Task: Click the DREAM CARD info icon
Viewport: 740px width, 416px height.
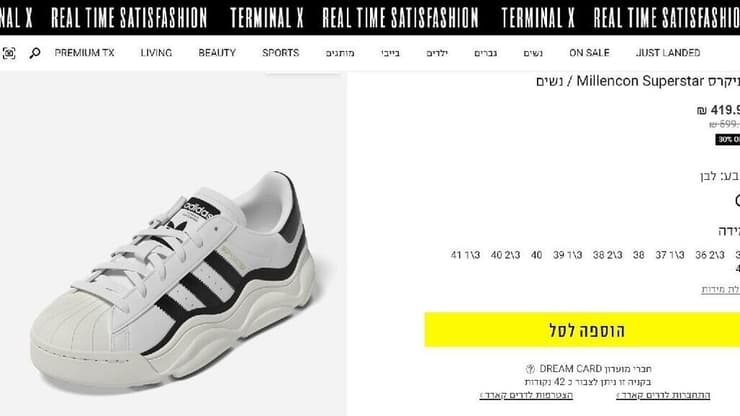Action: (x=530, y=369)
